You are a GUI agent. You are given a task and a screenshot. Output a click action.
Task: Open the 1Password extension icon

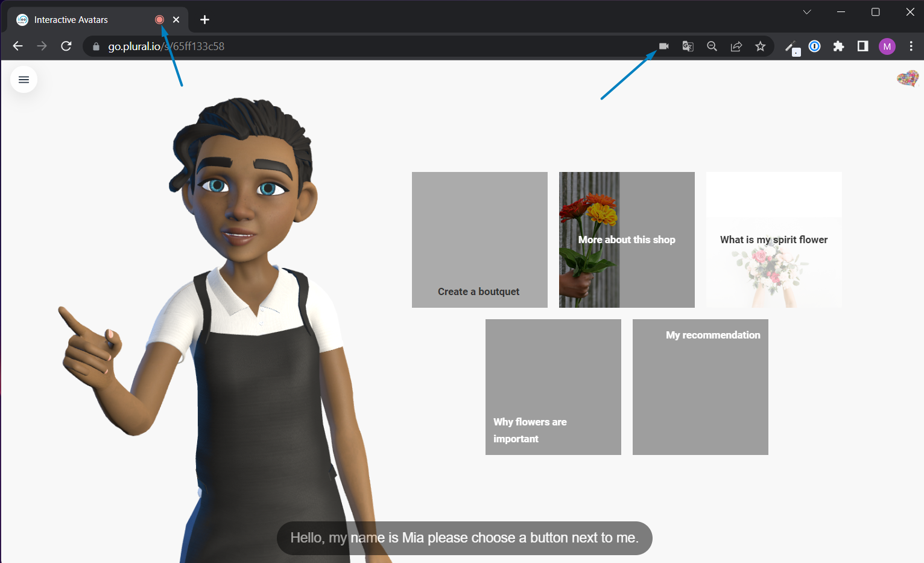pyautogui.click(x=815, y=46)
